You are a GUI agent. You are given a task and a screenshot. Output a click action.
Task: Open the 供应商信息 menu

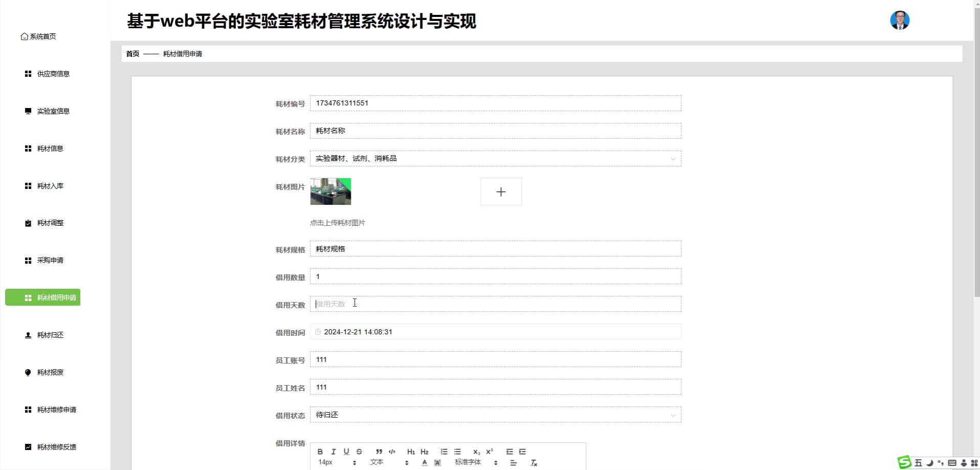pyautogui.click(x=47, y=74)
